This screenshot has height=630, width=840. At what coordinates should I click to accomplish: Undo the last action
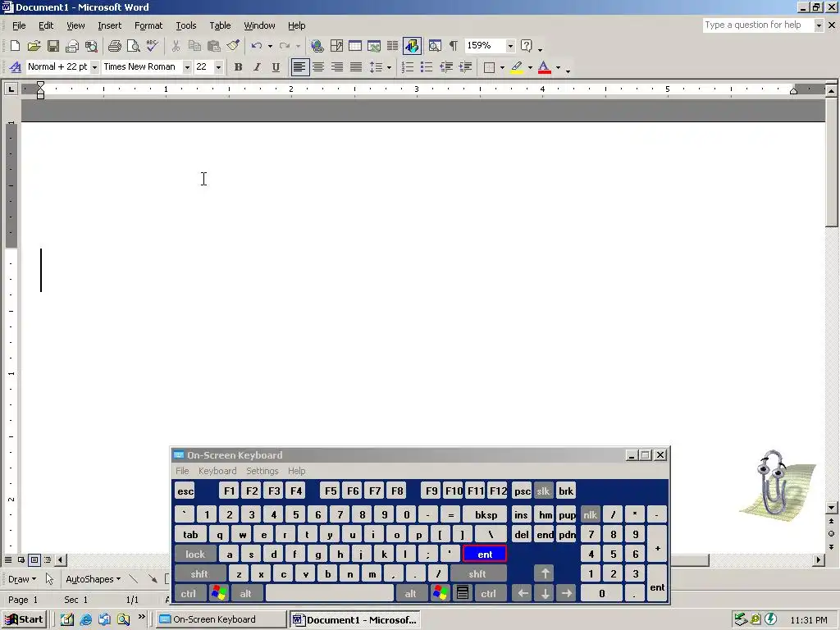[257, 46]
